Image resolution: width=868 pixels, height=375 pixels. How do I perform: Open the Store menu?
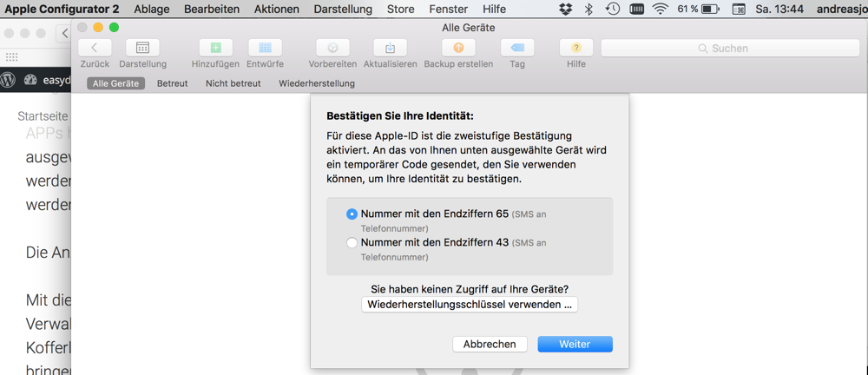coord(401,9)
